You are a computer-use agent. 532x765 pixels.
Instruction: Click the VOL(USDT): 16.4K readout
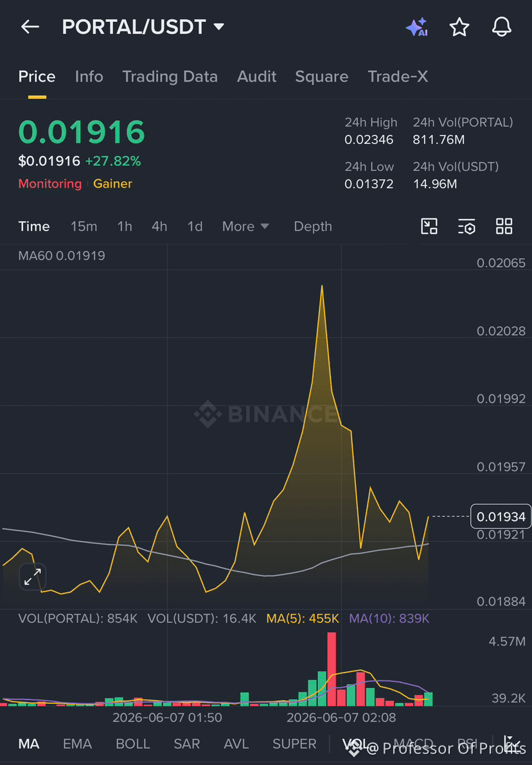click(202, 619)
